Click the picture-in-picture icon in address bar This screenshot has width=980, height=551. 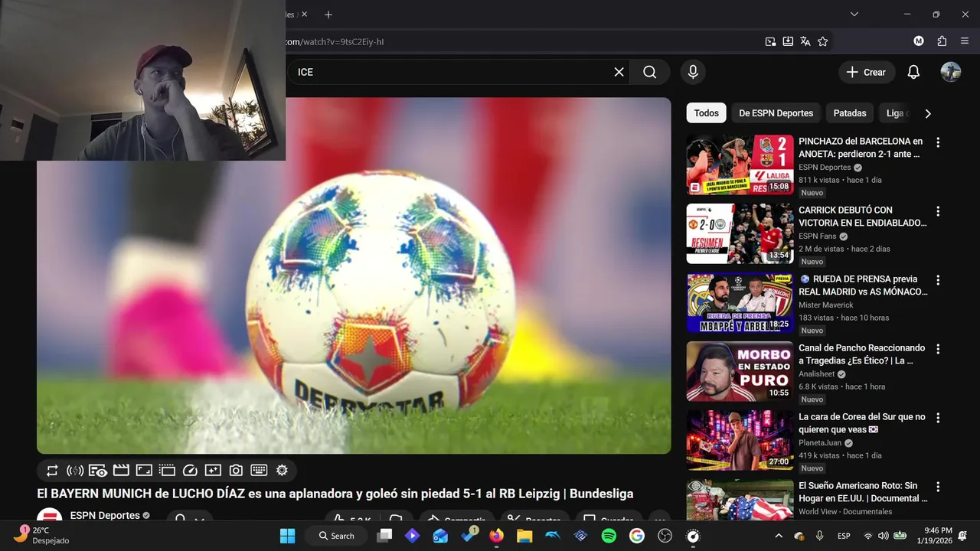(x=770, y=41)
